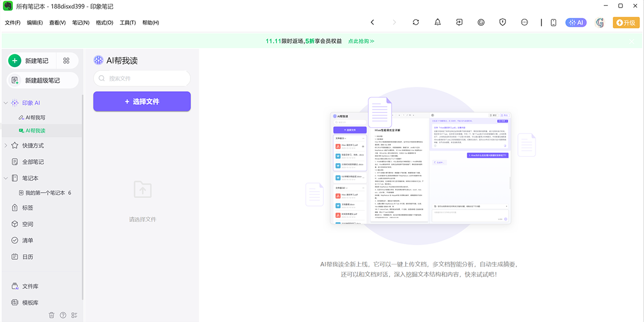Open the user profile avatar

(x=600, y=23)
